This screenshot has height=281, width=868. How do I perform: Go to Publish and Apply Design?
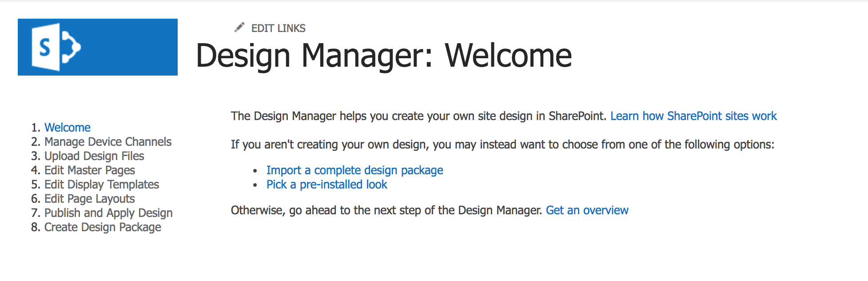coord(108,213)
